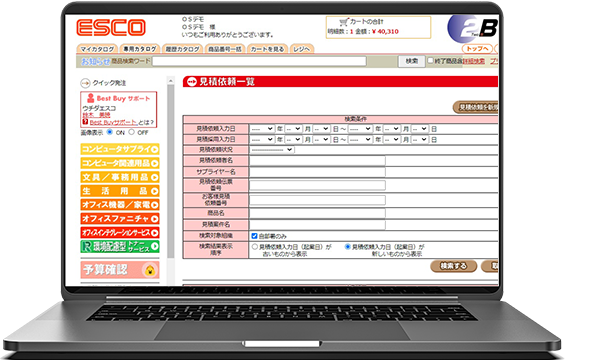Click the 2B logo
The image size is (600, 360).
tap(473, 29)
